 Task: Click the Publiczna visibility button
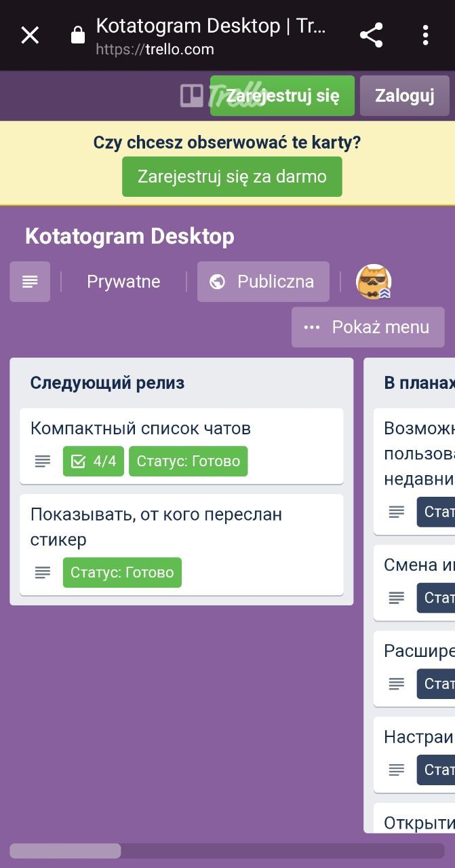click(x=263, y=282)
